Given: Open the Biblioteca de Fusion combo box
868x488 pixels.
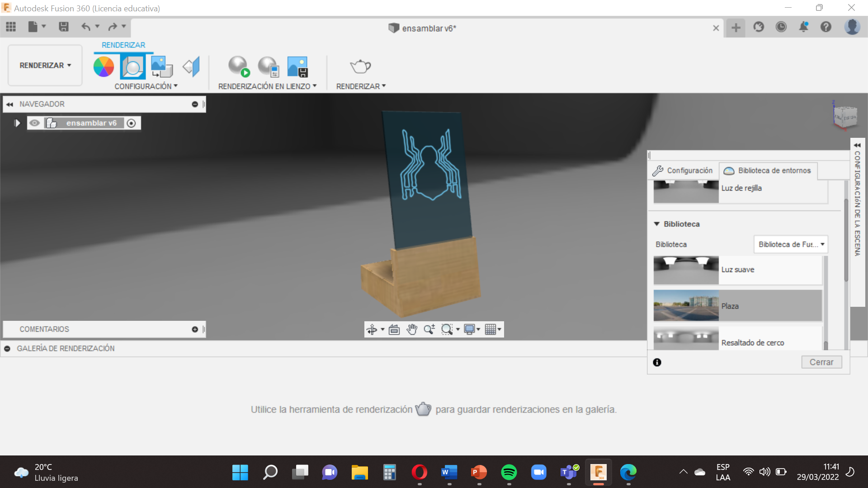Looking at the screenshot, I should coord(790,244).
